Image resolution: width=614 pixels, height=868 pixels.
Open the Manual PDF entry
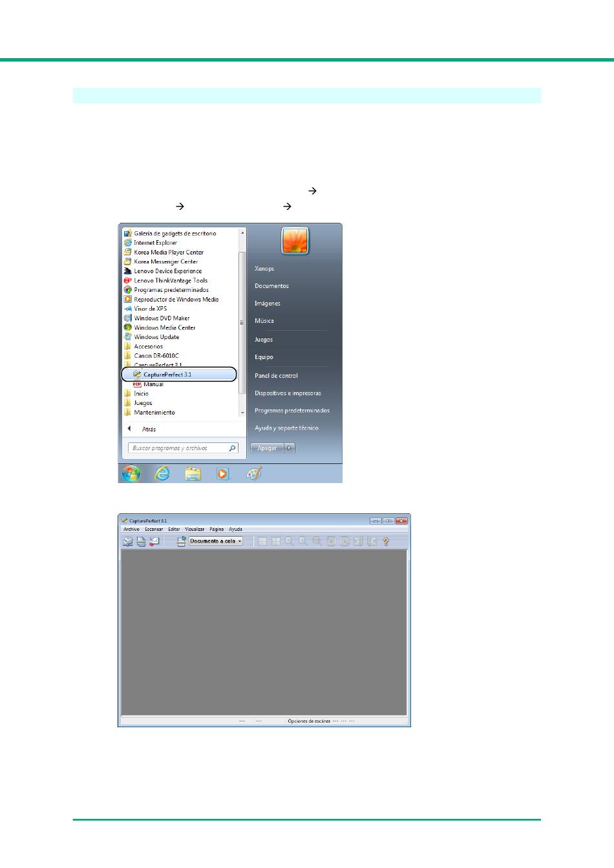pos(148,384)
